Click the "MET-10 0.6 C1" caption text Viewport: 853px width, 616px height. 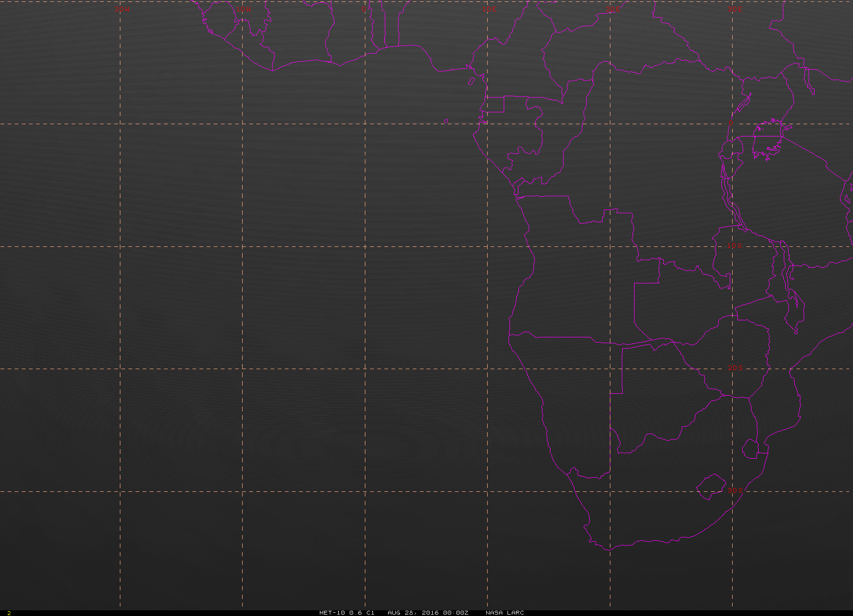(x=347, y=613)
